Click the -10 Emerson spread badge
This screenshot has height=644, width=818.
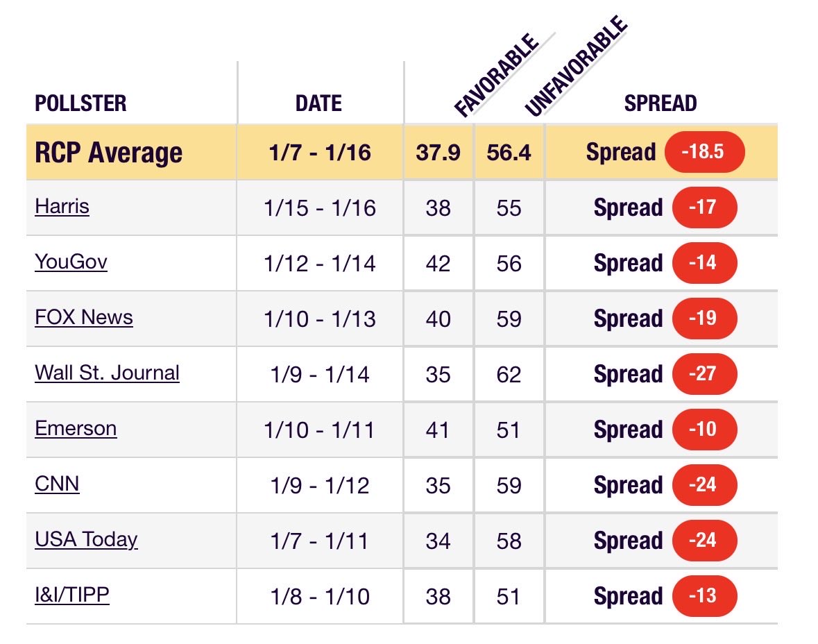704,430
